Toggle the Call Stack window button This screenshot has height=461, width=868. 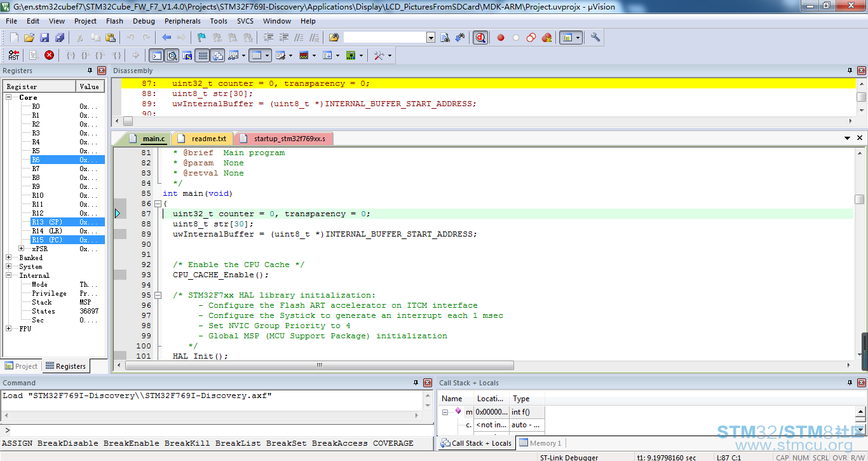click(x=218, y=55)
